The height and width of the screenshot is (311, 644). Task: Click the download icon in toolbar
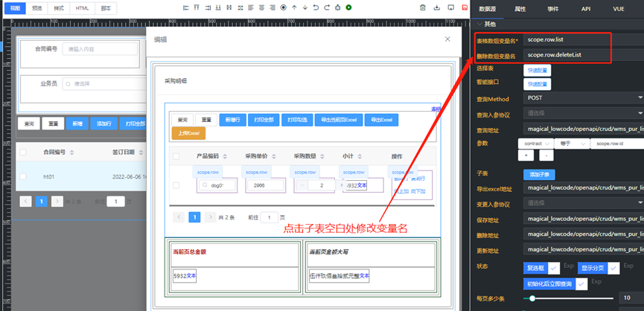coord(436,7)
